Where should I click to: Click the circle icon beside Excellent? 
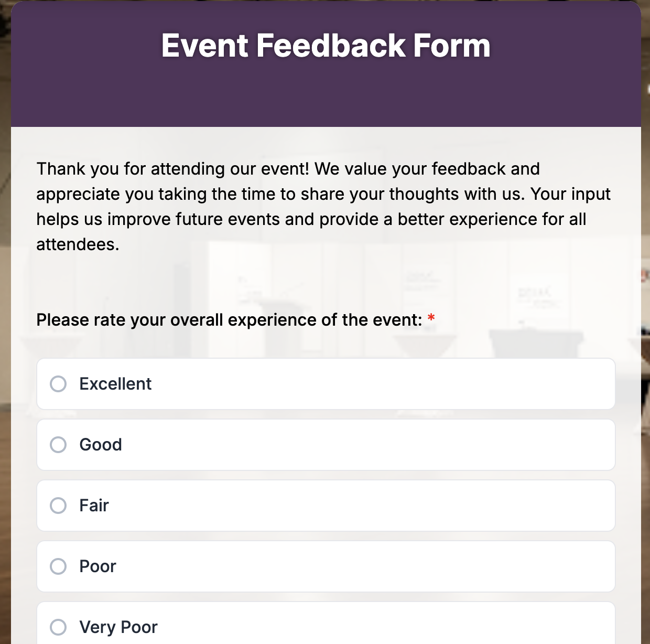[x=59, y=383]
